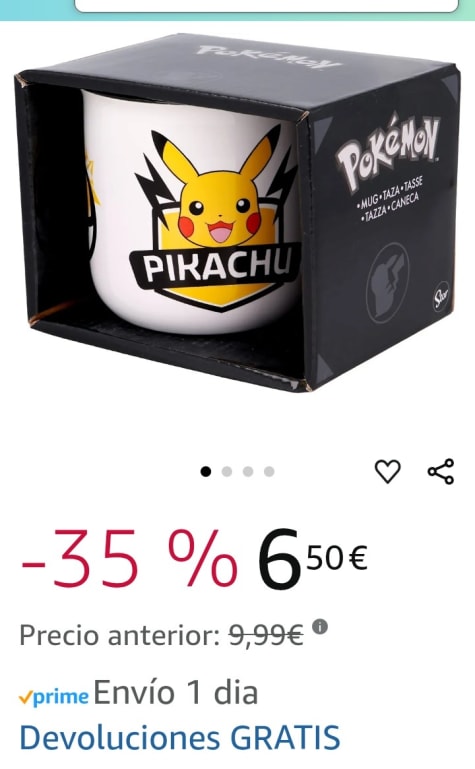475x769 pixels.
Task: Jump to the third image dot
Action: tap(248, 472)
